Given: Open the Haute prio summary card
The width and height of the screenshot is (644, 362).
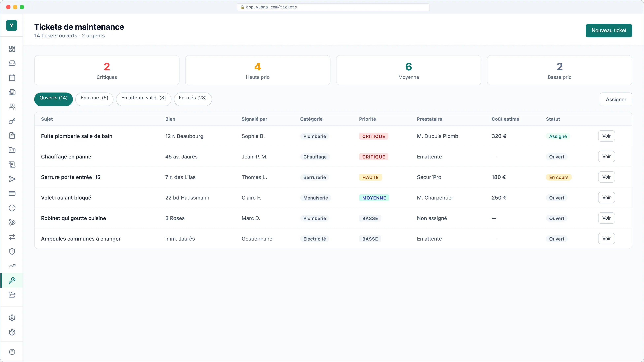Looking at the screenshot, I should pos(258,70).
